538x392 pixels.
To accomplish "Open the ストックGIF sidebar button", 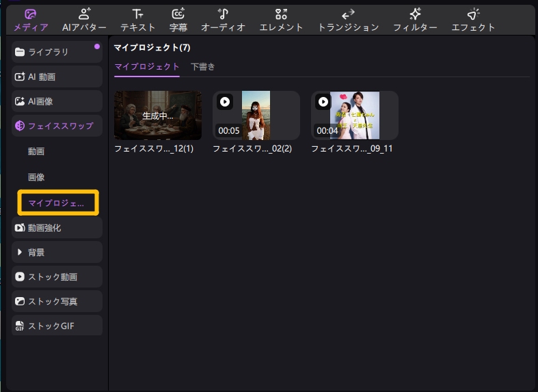I will point(57,326).
